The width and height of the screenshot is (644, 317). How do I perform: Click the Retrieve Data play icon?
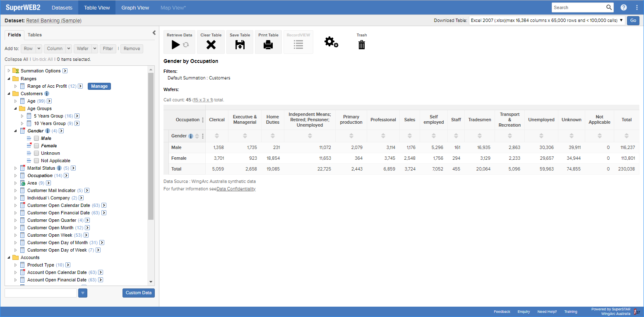click(176, 45)
